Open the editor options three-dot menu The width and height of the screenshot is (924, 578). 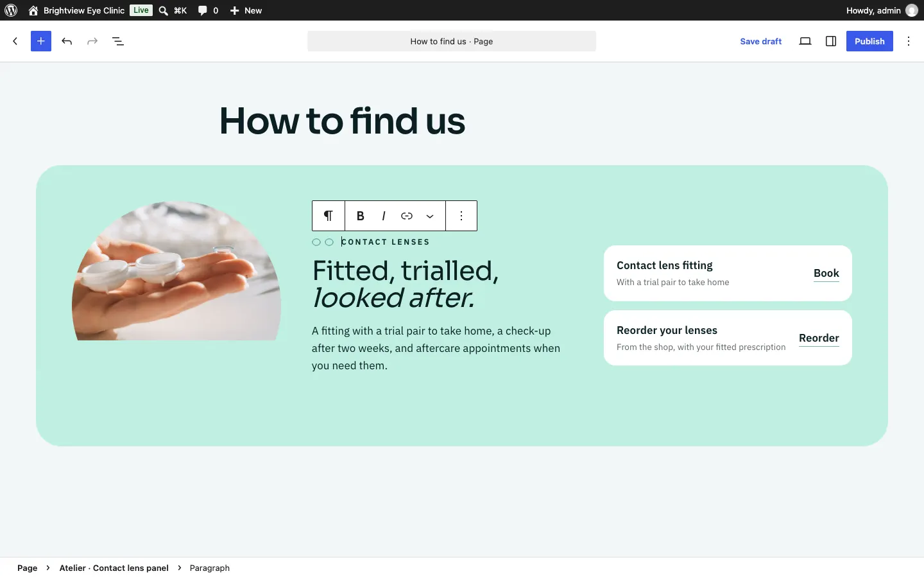[x=909, y=41]
